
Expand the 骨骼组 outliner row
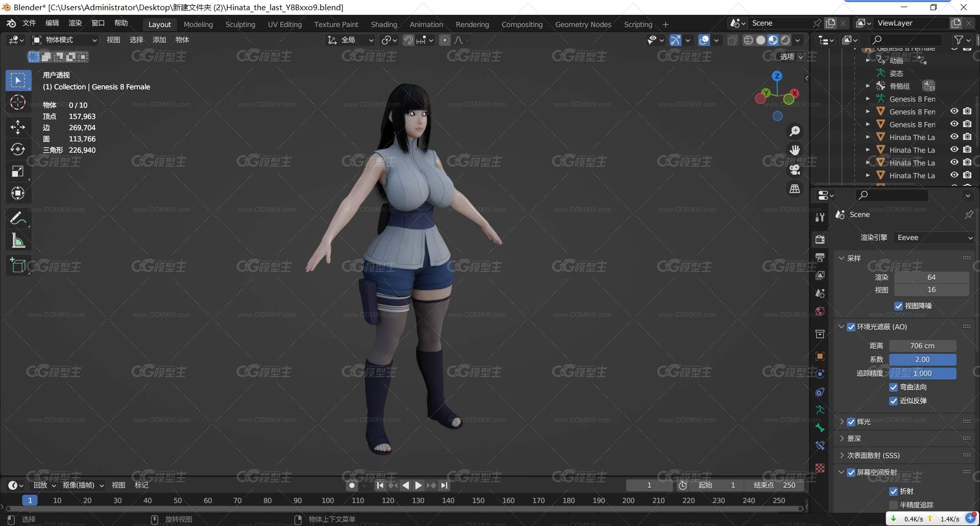click(868, 86)
